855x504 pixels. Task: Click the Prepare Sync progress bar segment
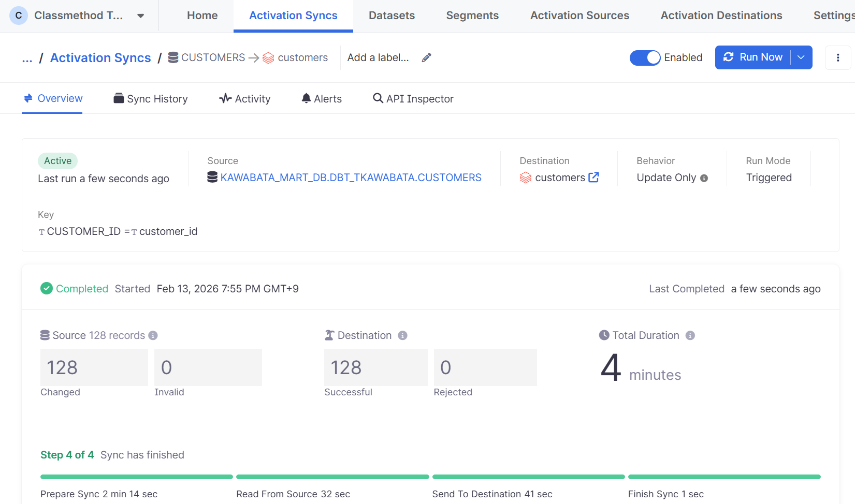[137, 477]
